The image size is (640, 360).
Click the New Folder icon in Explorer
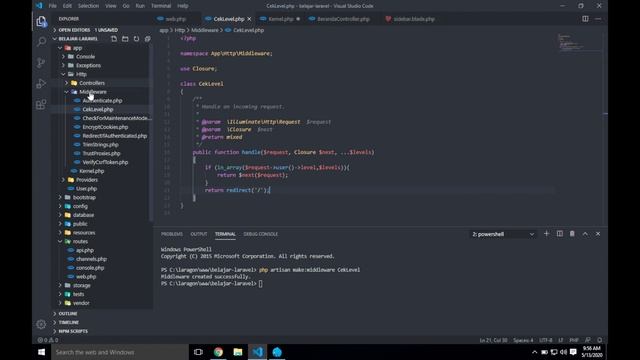coord(125,39)
